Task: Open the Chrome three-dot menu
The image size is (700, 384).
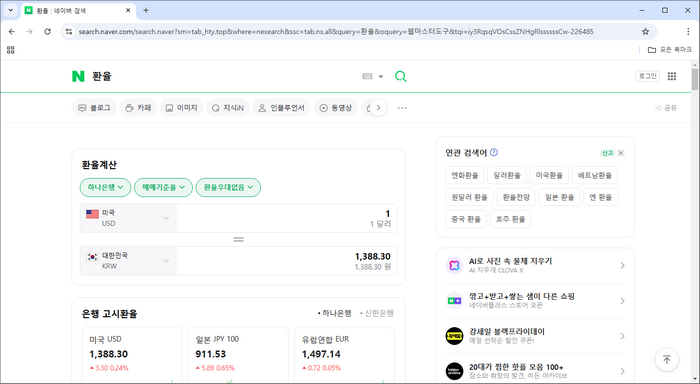Action: (688, 32)
